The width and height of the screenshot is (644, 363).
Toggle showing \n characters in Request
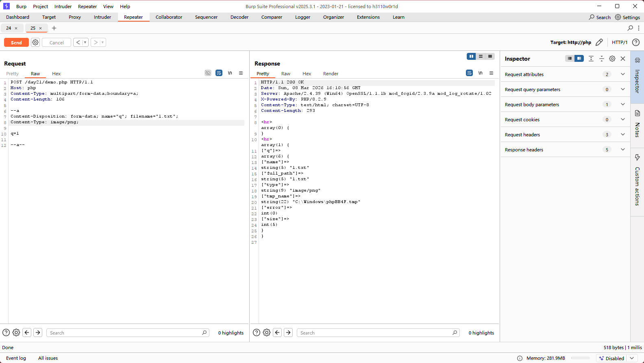pos(230,73)
